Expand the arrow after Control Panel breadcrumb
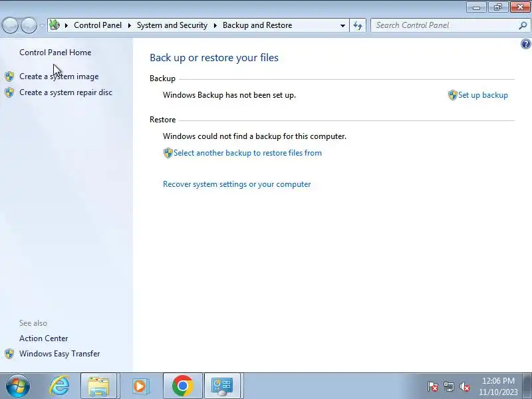The image size is (532, 399). tap(130, 25)
